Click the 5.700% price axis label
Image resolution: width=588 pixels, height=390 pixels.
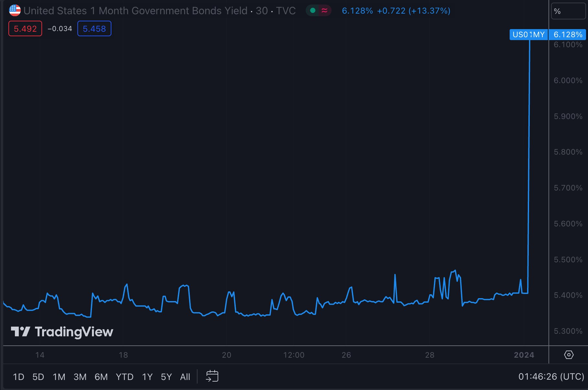click(x=568, y=188)
